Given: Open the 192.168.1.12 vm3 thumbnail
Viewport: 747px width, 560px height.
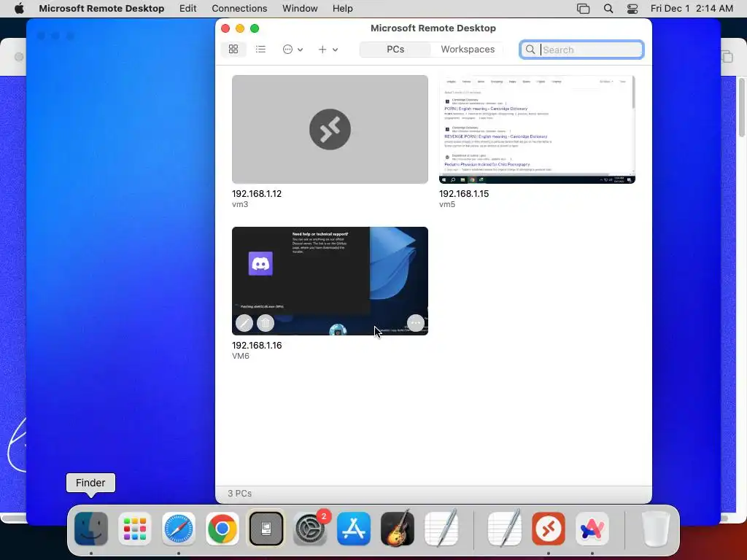Looking at the screenshot, I should (x=330, y=129).
